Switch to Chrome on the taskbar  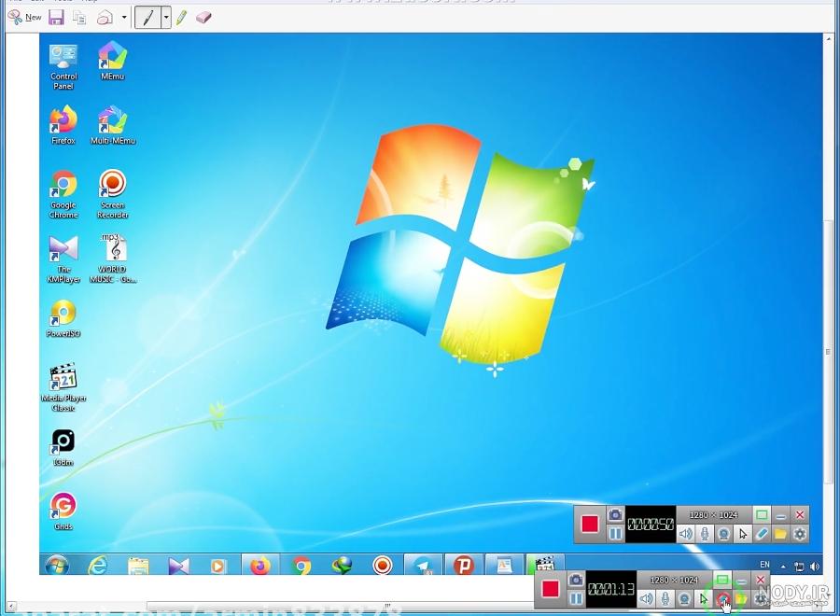coord(301,566)
